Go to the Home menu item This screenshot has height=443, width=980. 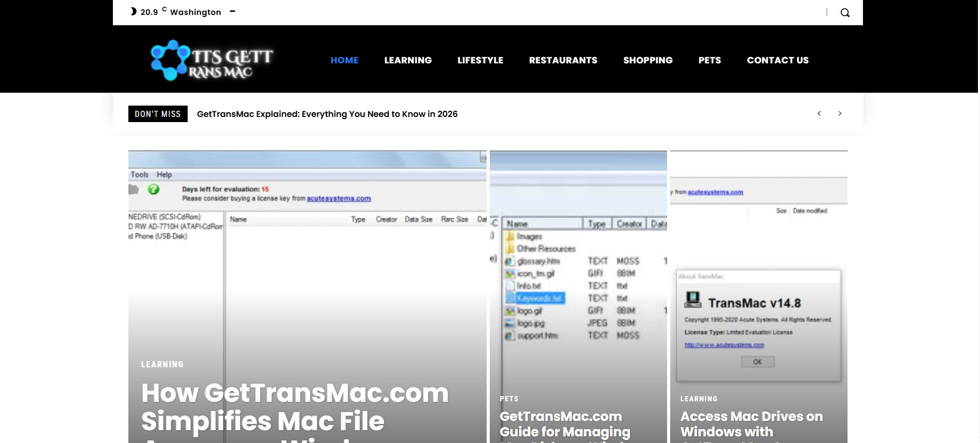(x=344, y=60)
